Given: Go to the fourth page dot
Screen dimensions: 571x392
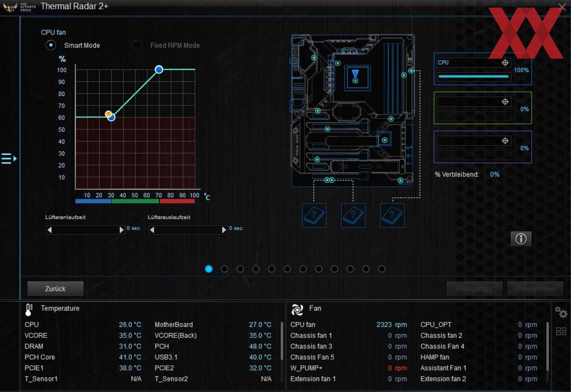Looking at the screenshot, I should point(256,269).
